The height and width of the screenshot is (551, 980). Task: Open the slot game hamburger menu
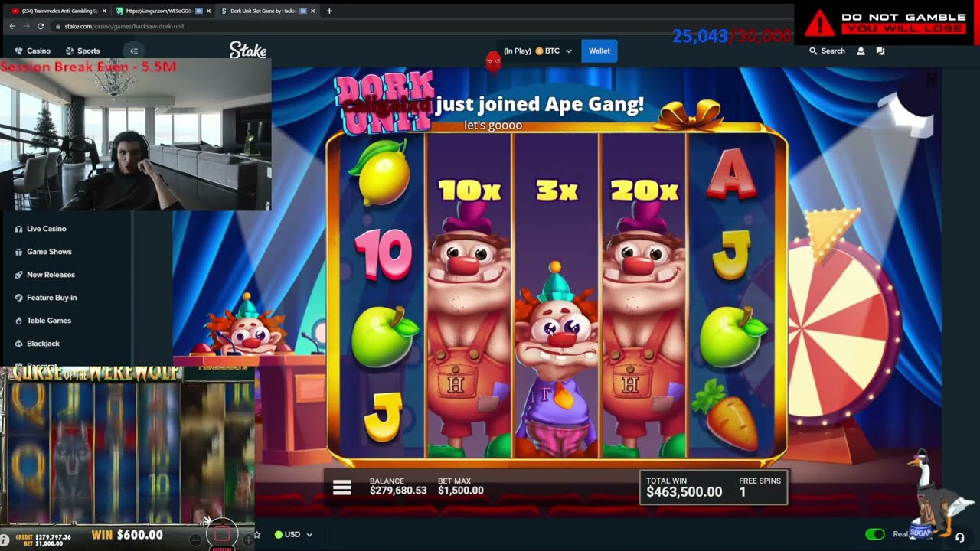(x=341, y=488)
